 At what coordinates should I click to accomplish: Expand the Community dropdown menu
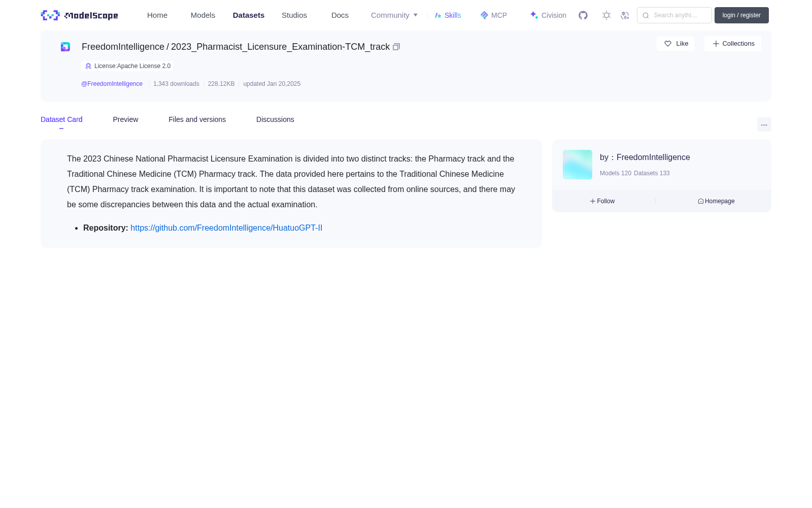(x=394, y=15)
